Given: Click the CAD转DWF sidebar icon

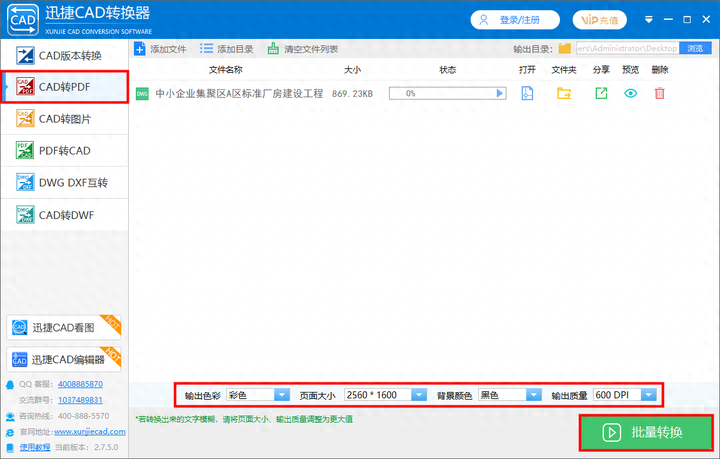Looking at the screenshot, I should pos(25,214).
